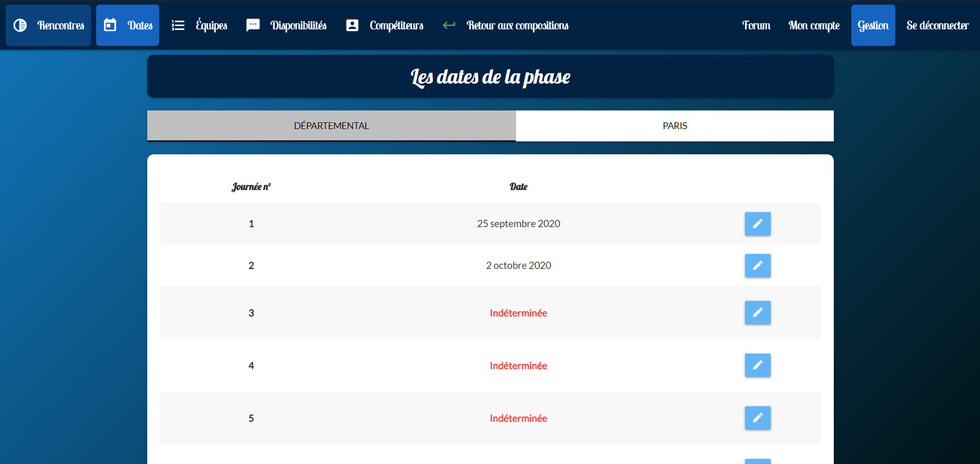Click the date 25 septembre 2020
The height and width of the screenshot is (464, 980).
[x=519, y=224]
